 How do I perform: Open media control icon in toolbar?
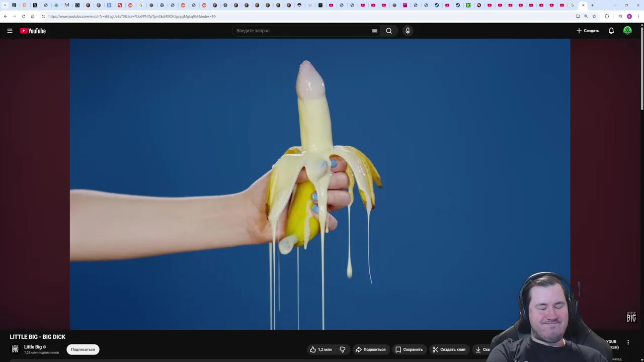tap(620, 16)
